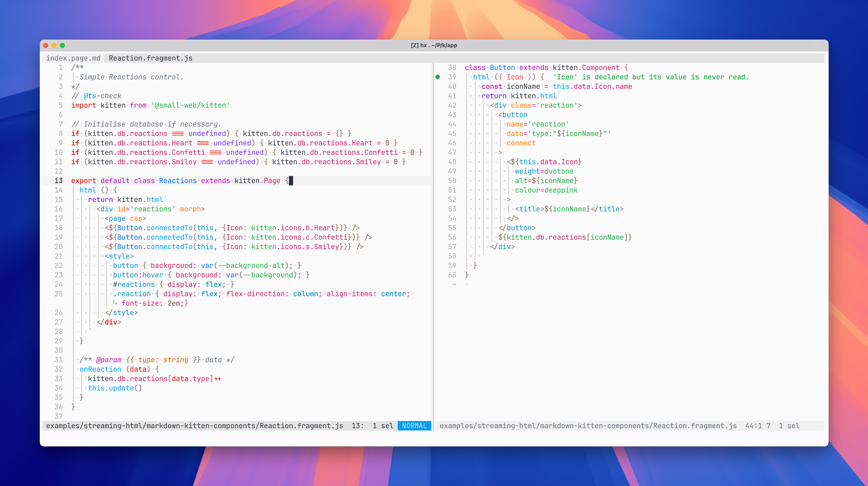Click line number 39 in right gutter
Image resolution: width=868 pixels, height=486 pixels.
[x=452, y=77]
